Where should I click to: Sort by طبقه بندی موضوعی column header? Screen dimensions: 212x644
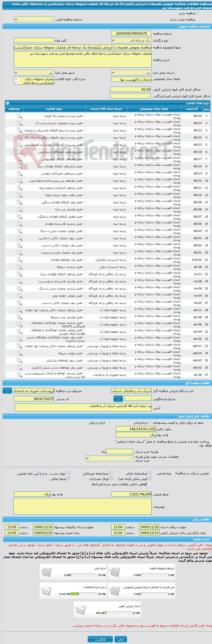tap(154, 109)
